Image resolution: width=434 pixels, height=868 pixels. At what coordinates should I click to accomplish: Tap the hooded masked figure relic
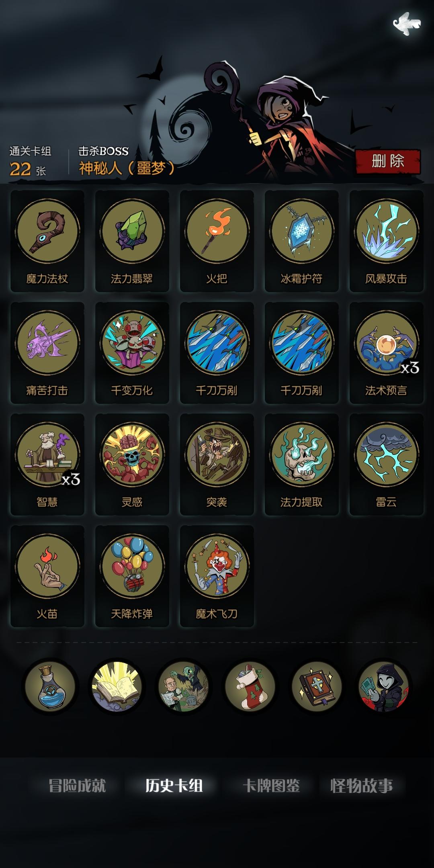click(383, 686)
